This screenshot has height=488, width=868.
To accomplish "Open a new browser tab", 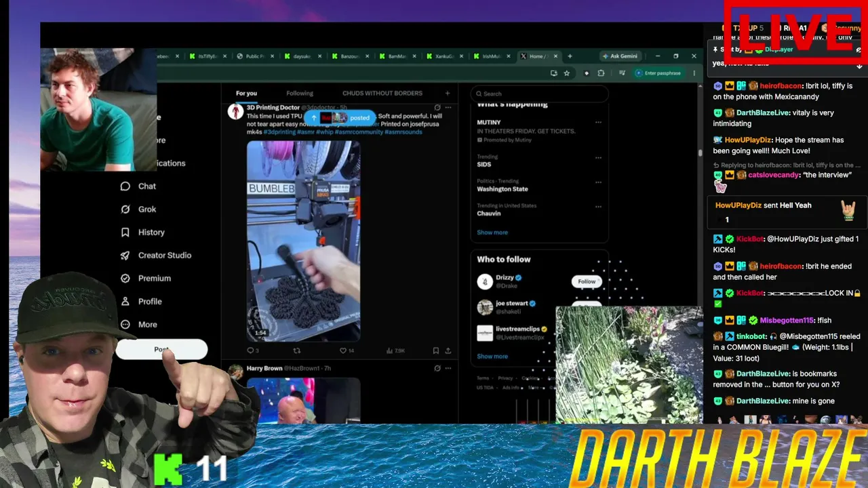I will point(570,56).
